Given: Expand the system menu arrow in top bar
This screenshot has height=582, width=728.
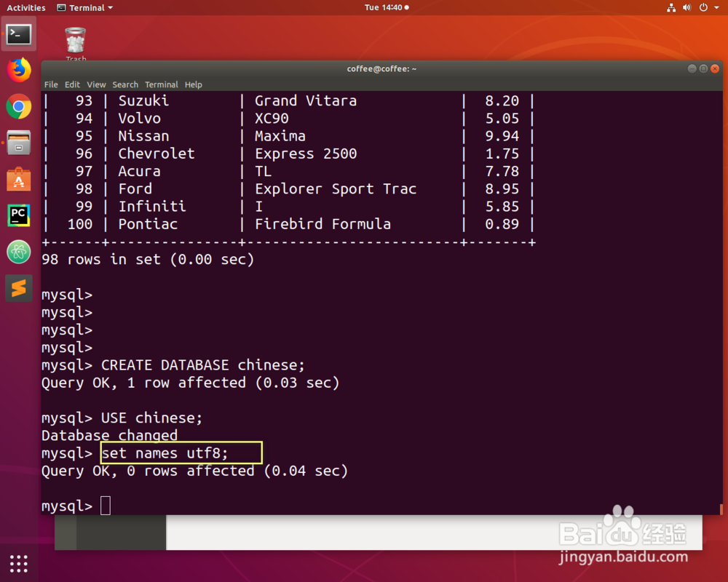Looking at the screenshot, I should (716, 7).
